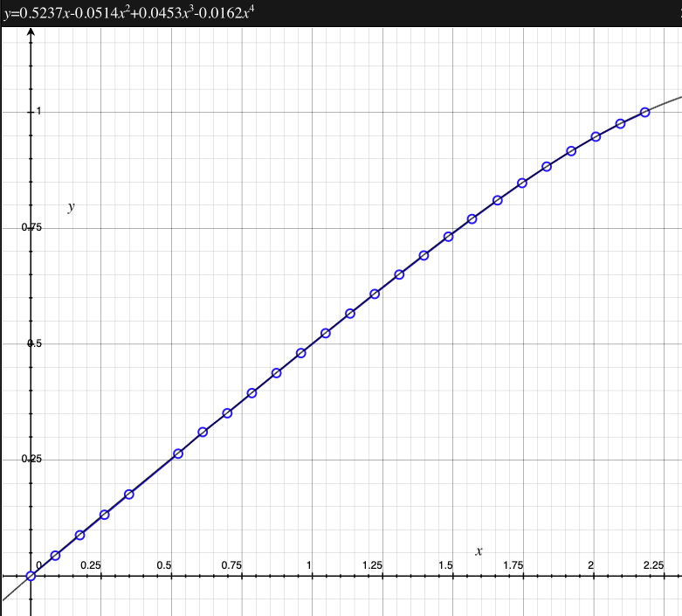
Task: Click the 0.75 tick label on y-axis
Action: [33, 228]
